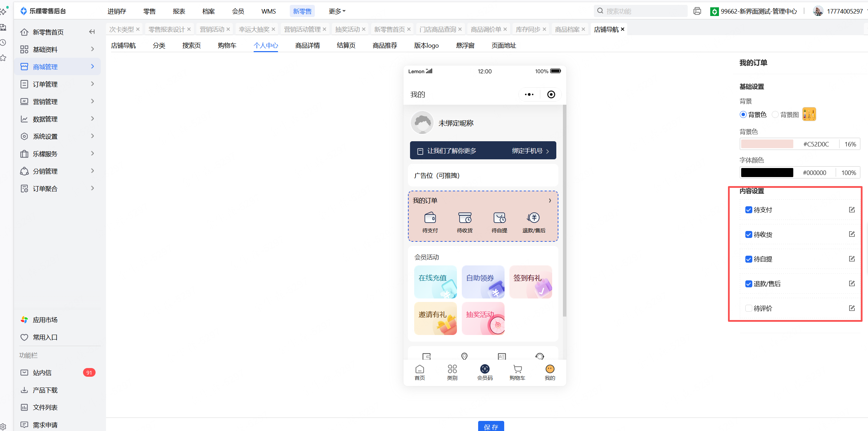Viewport: 868px width, 431px height.
Task: Open 应用市场 from the sidebar
Action: click(45, 320)
